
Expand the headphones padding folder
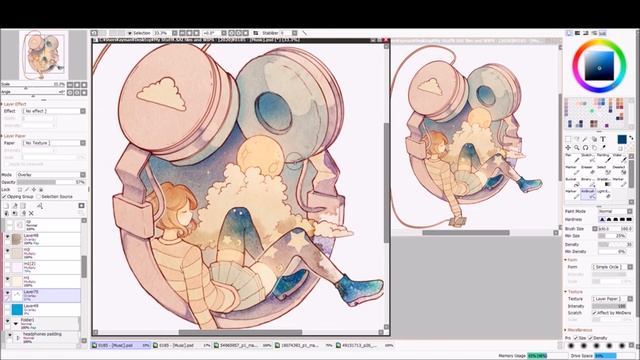(x=18, y=338)
